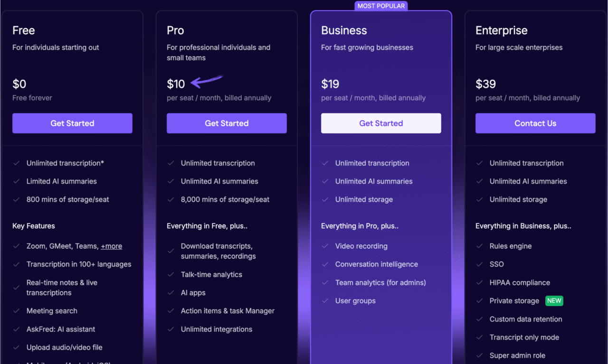Select the Enterprise plan title
Screen dimensions: 608x364
pyautogui.click(x=501, y=30)
